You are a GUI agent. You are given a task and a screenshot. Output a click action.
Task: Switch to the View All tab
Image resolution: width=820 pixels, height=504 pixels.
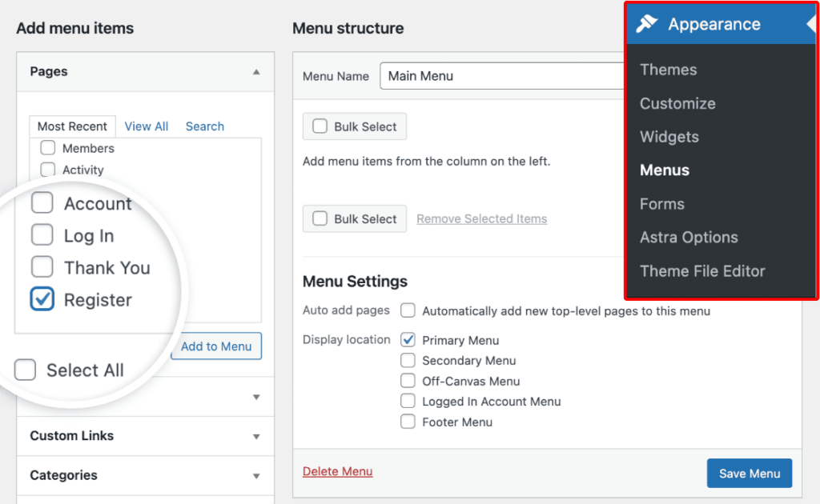(147, 126)
